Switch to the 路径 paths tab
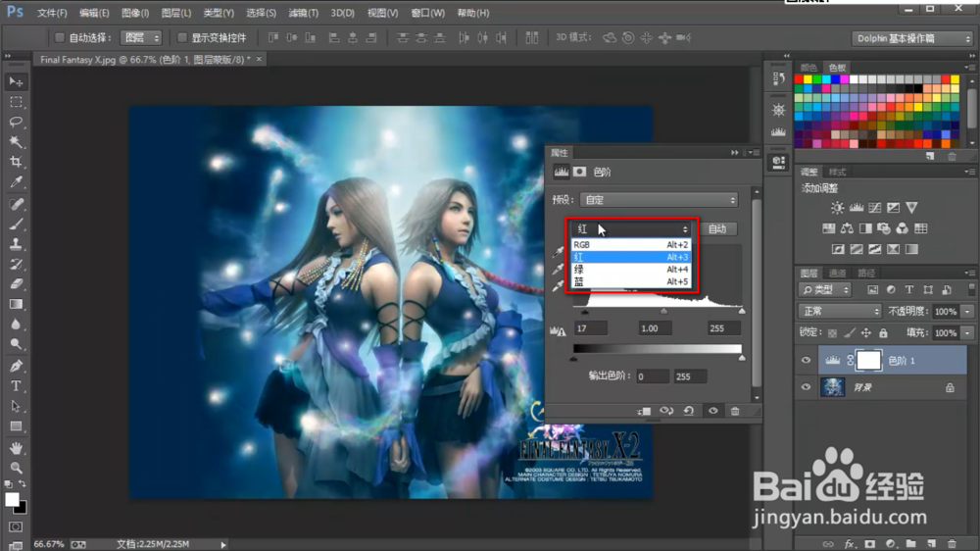This screenshot has height=551, width=980. coord(866,273)
